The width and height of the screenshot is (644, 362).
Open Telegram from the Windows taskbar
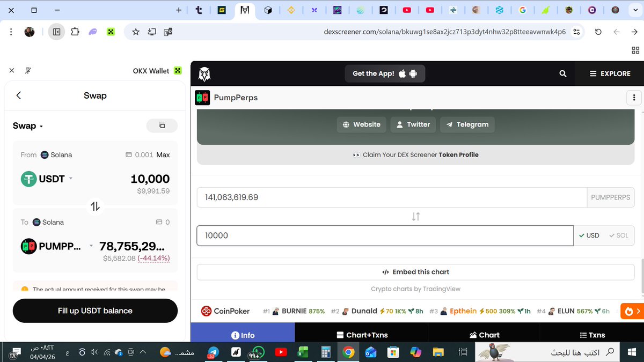point(213,352)
